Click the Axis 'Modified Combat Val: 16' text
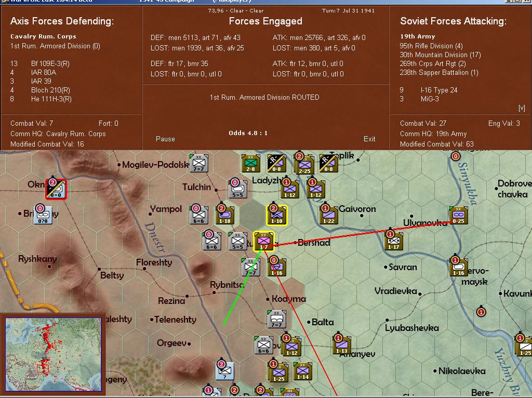532x398 pixels. [47, 144]
